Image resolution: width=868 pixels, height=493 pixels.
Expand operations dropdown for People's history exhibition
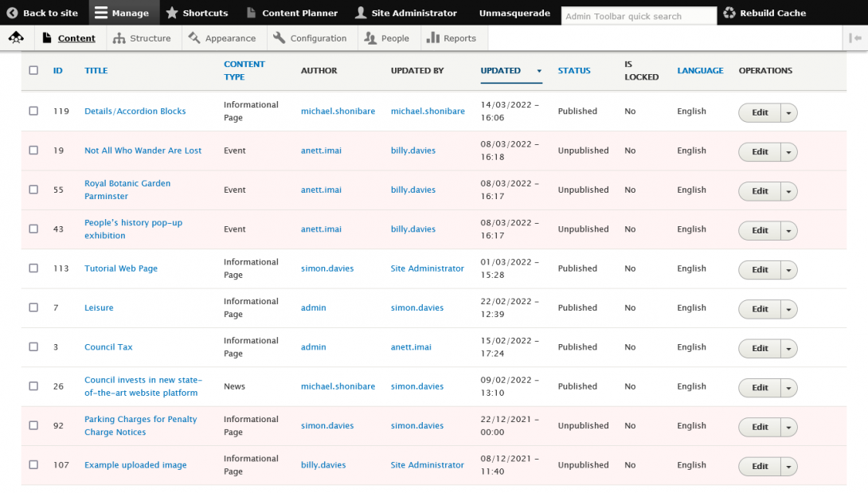pos(789,230)
